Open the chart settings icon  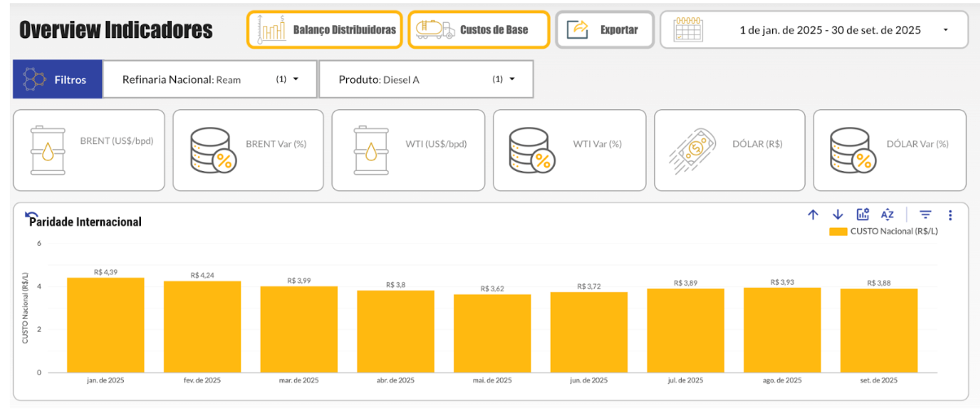click(x=863, y=215)
